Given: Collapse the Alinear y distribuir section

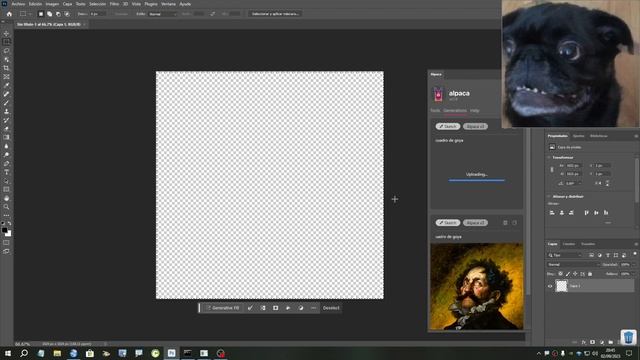Looking at the screenshot, I should [x=549, y=196].
